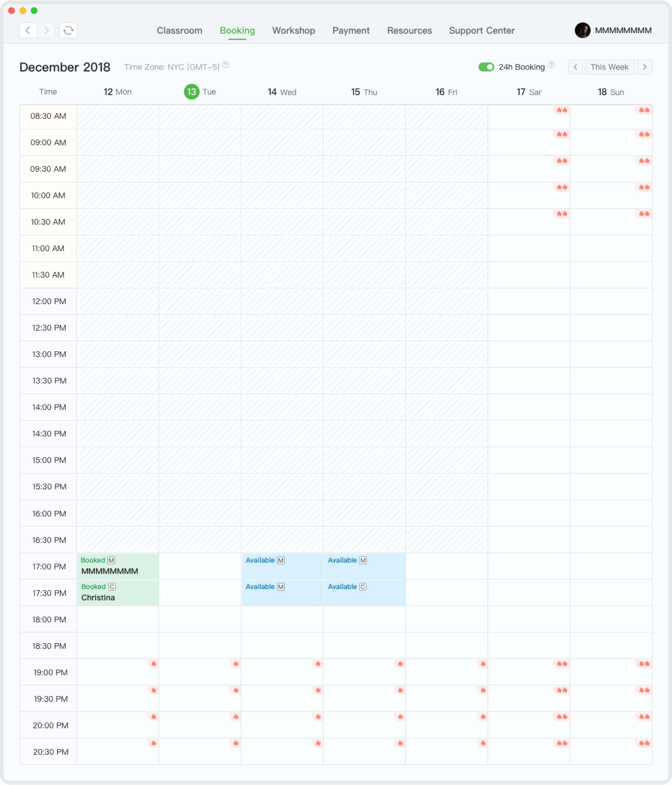Click double flame icon Saturday 08:30 AM
This screenshot has height=785, width=672.
click(562, 110)
